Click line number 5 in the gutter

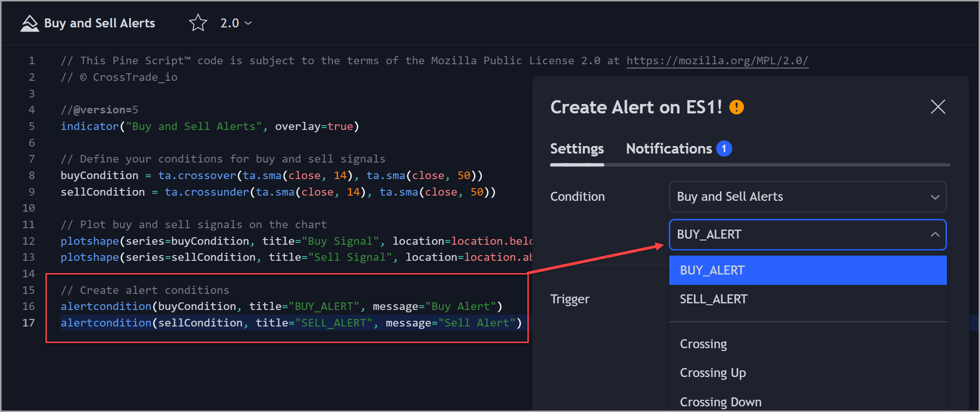[32, 126]
